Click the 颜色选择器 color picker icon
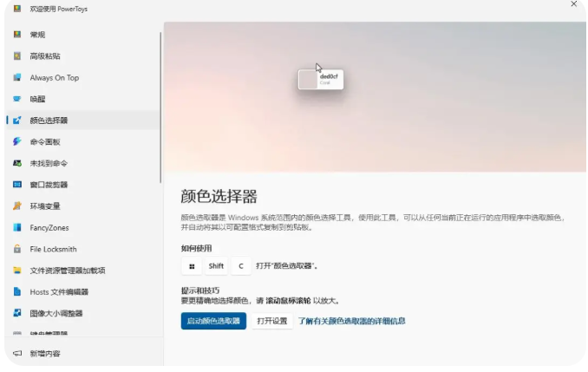This screenshot has height=372, width=588. coord(17,121)
